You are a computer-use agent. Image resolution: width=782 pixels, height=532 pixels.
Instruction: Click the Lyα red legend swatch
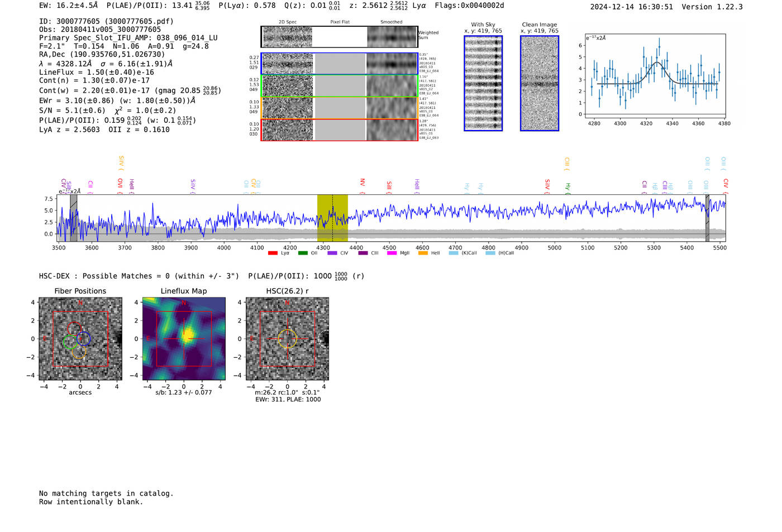point(273,253)
